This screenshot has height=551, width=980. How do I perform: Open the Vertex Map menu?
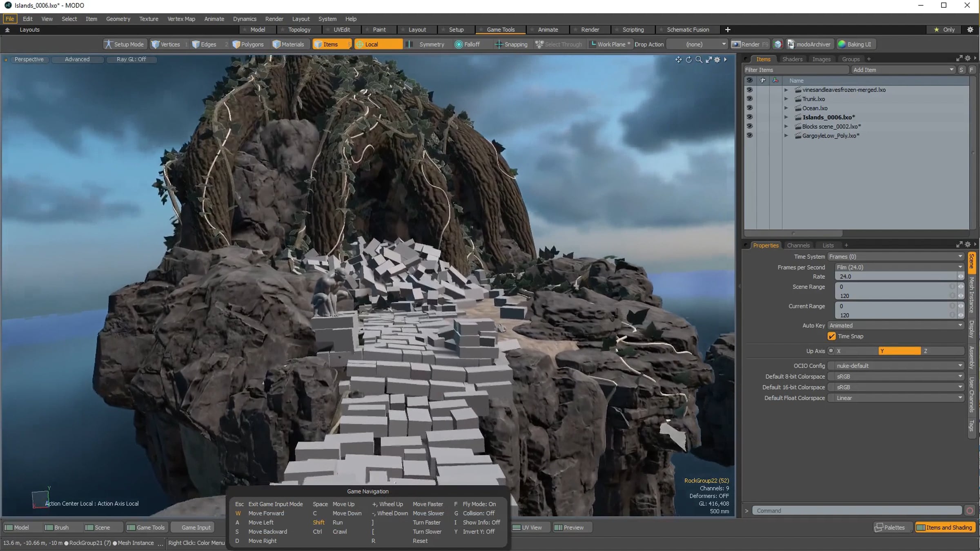coord(181,19)
